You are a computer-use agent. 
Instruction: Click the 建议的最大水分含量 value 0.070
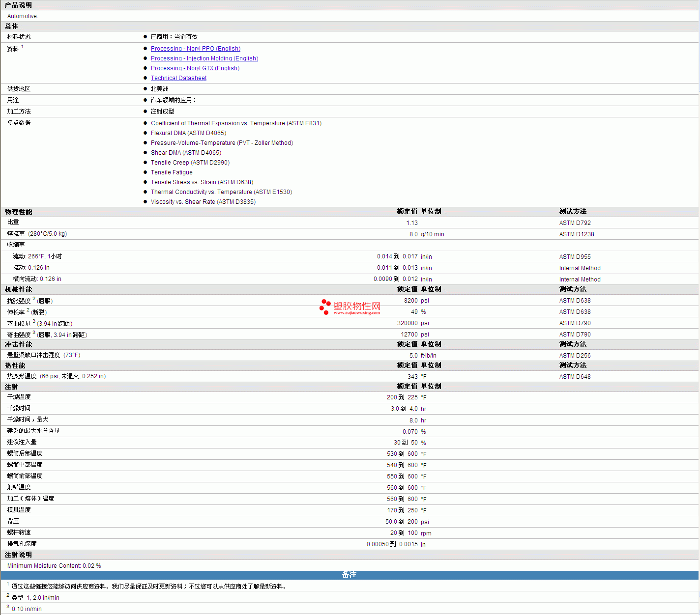click(410, 432)
